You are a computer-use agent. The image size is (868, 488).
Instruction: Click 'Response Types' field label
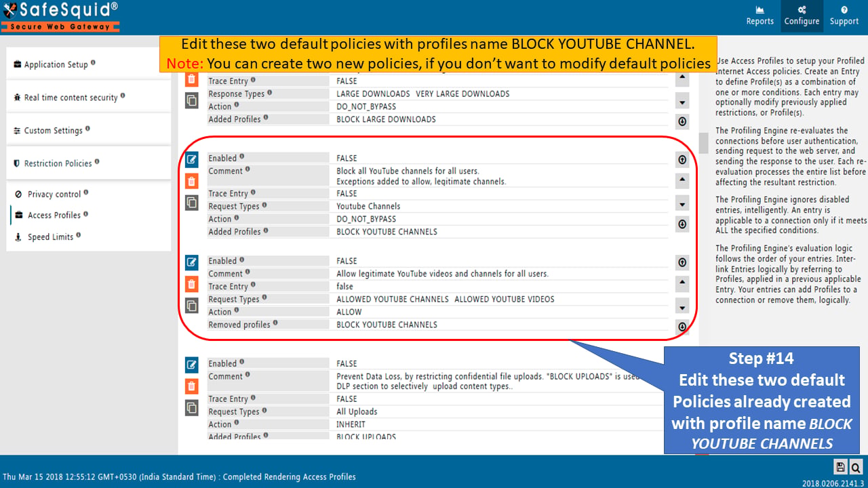coord(236,94)
